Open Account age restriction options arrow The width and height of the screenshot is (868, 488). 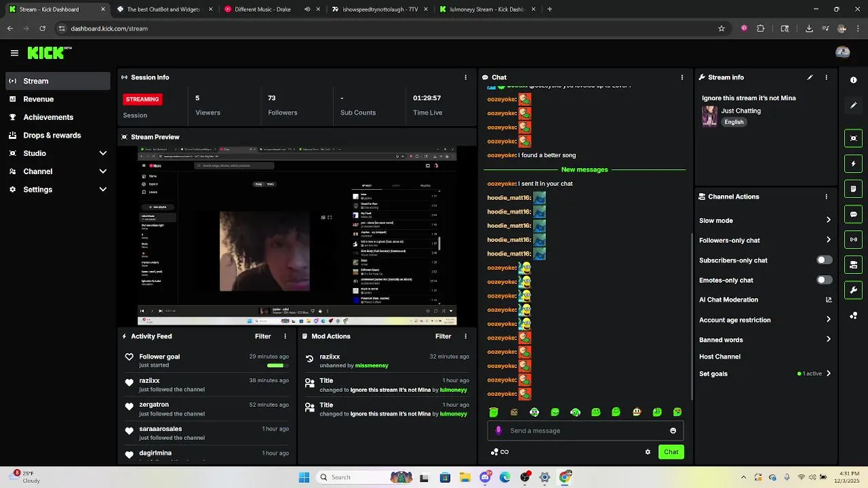click(x=828, y=319)
